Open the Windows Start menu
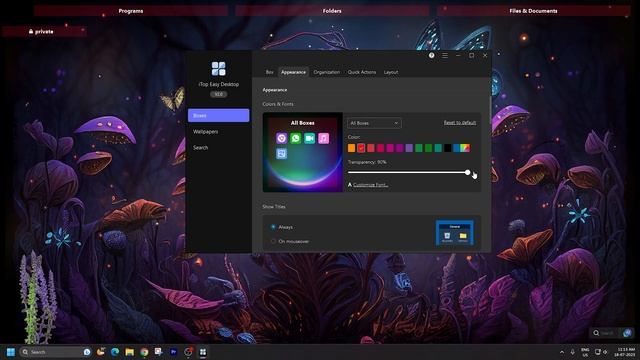 [11, 352]
